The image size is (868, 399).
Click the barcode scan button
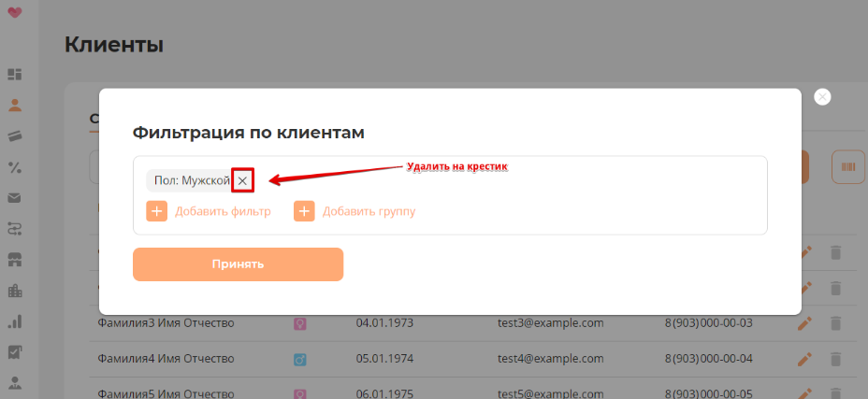847,166
